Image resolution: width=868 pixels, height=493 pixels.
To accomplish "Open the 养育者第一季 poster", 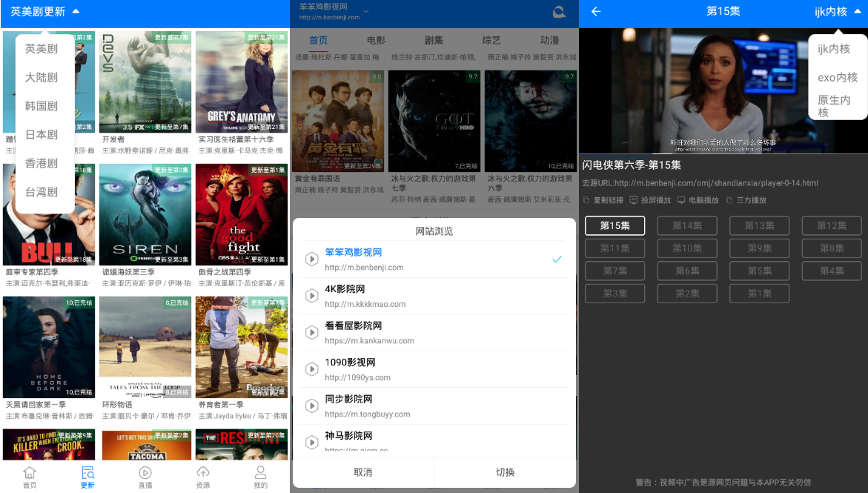I will coord(242,347).
